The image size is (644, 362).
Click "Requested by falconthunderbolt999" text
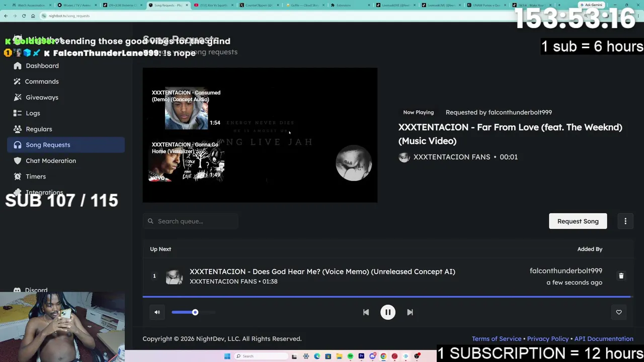499,113
